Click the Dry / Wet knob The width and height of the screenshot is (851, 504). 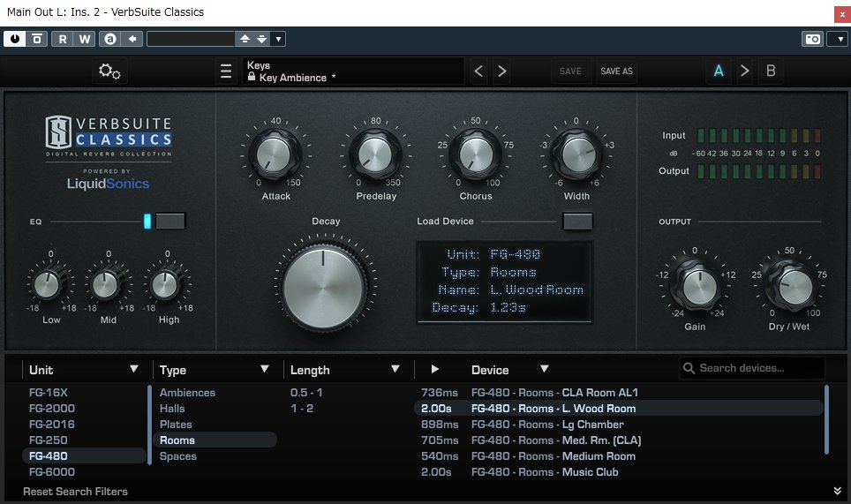[794, 286]
